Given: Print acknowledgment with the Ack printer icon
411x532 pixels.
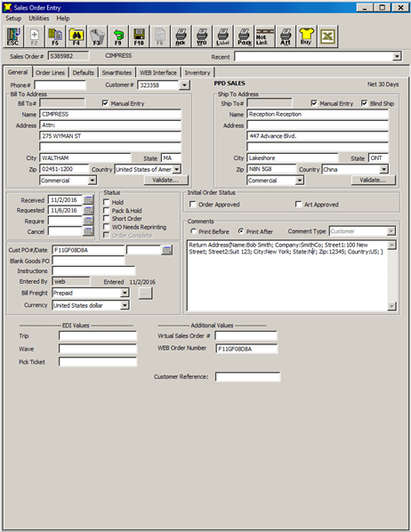Looking at the screenshot, I should pyautogui.click(x=181, y=36).
